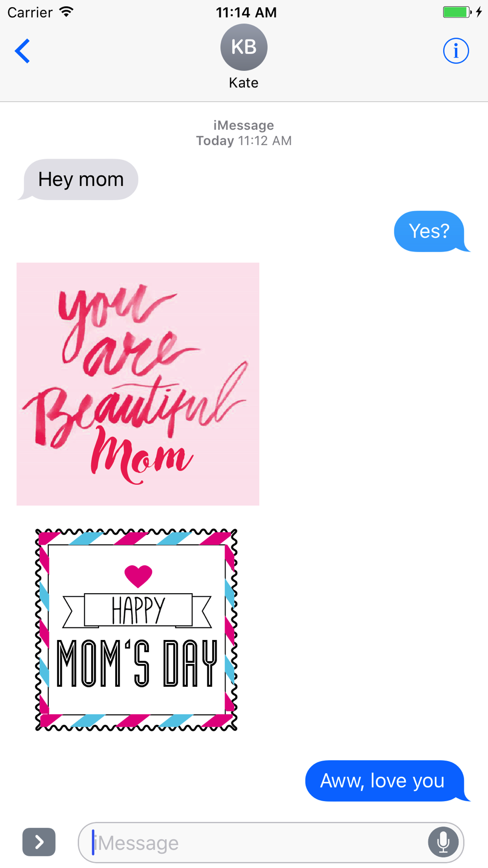Tap the Carrier label in status bar
Image resolution: width=488 pixels, height=868 pixels.
point(30,12)
